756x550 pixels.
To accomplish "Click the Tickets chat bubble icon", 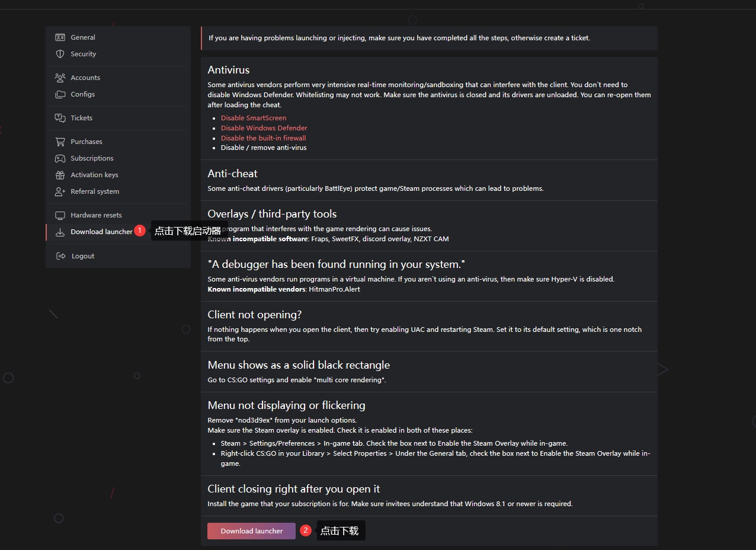I will [60, 118].
